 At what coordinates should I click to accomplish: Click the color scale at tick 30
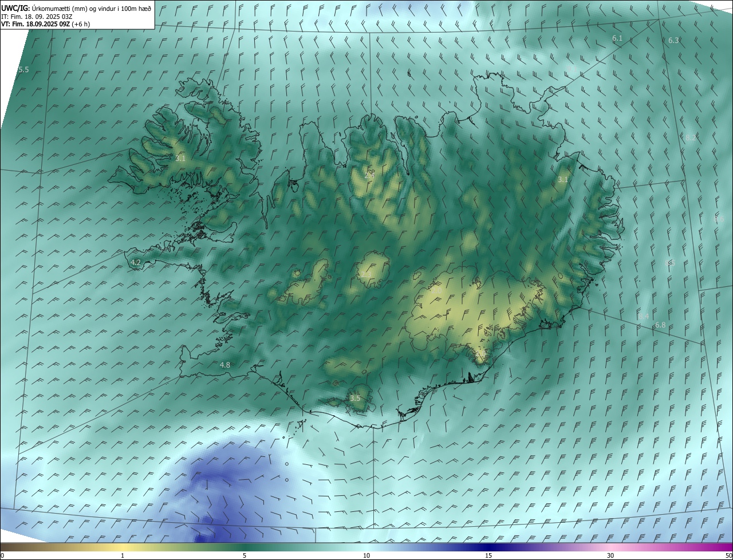[x=610, y=555]
